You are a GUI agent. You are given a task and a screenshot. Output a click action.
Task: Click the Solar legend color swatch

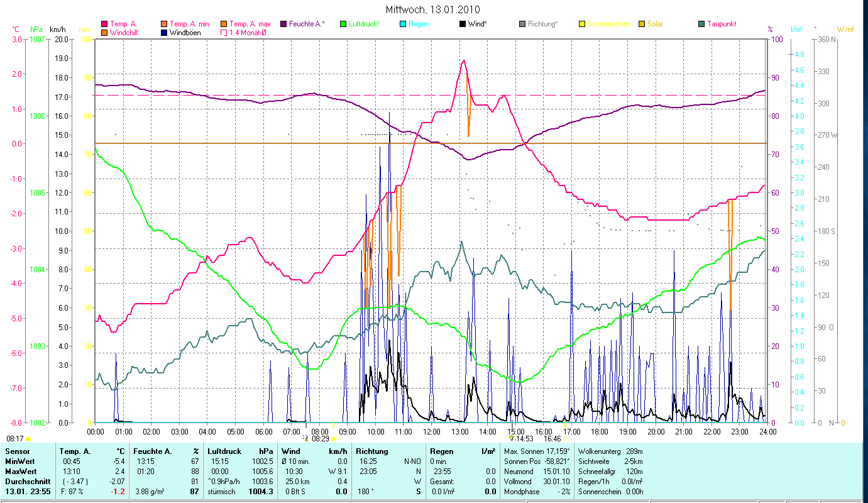pyautogui.click(x=641, y=24)
